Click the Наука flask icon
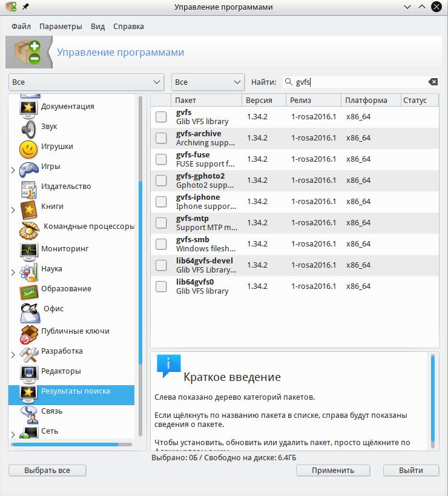The height and width of the screenshot is (496, 448). coord(28,272)
